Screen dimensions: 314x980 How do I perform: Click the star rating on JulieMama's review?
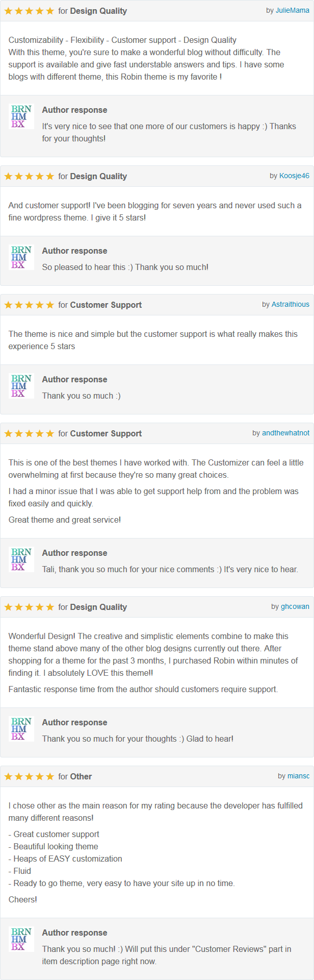click(29, 11)
